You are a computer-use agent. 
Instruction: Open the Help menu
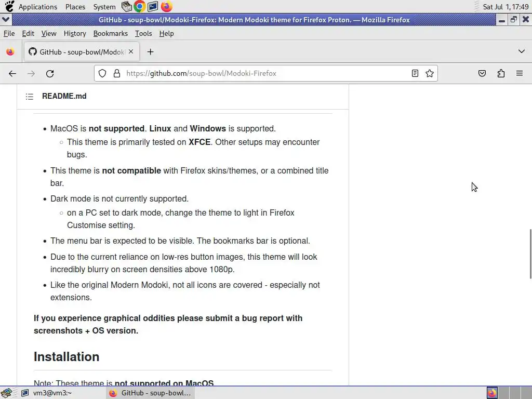coord(167,34)
